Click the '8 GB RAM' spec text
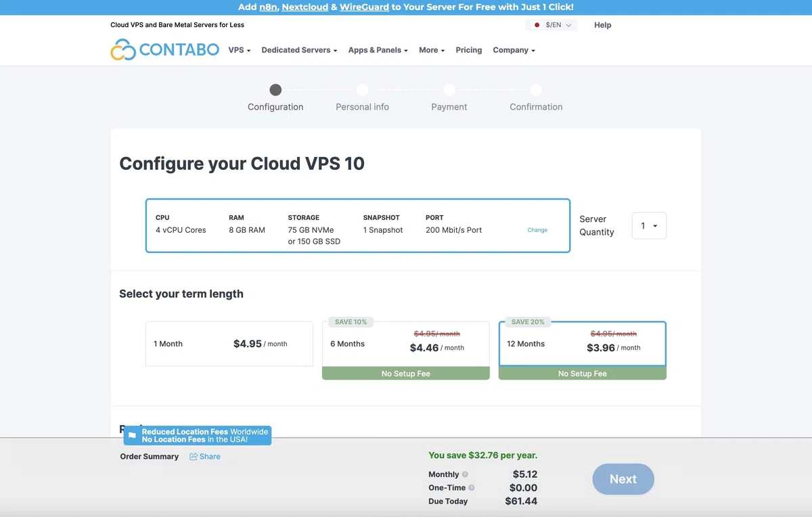This screenshot has width=812, height=517. click(x=247, y=230)
